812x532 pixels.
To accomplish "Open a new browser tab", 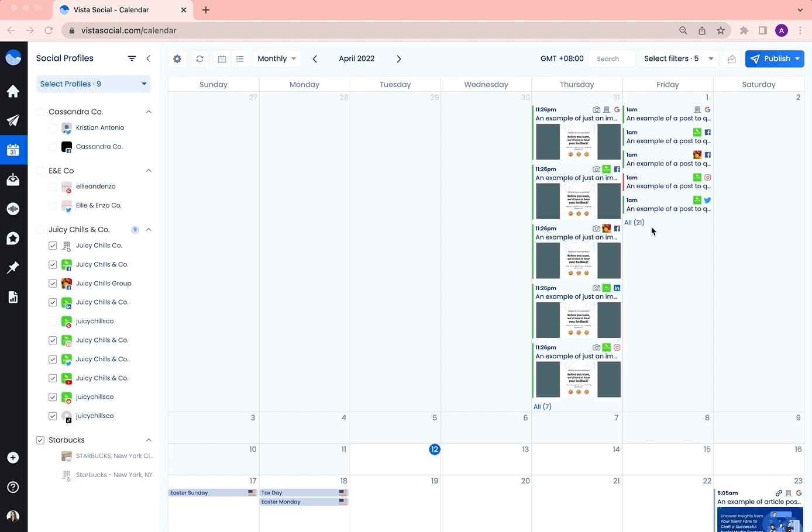I will coord(206,10).
